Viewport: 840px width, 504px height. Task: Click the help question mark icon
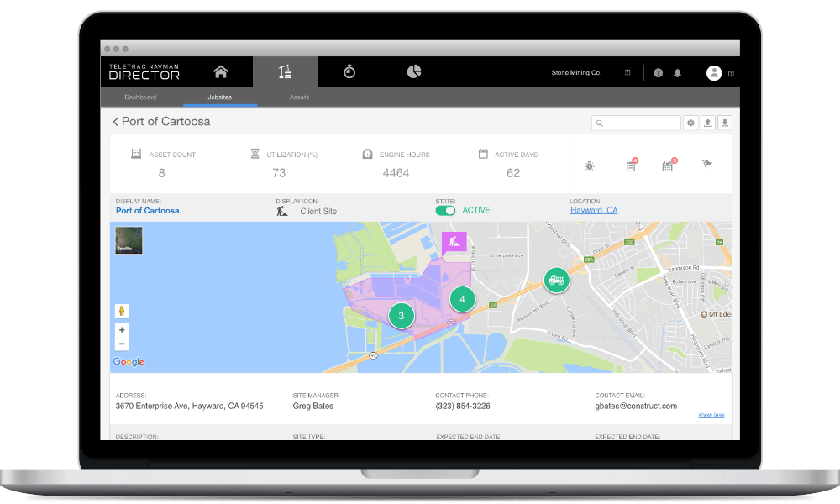click(659, 71)
